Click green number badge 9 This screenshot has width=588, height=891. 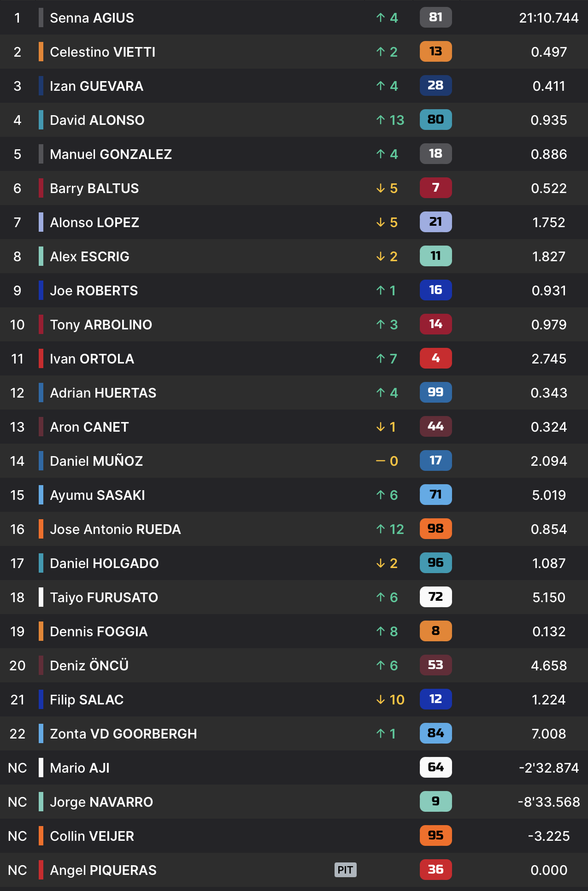point(435,802)
